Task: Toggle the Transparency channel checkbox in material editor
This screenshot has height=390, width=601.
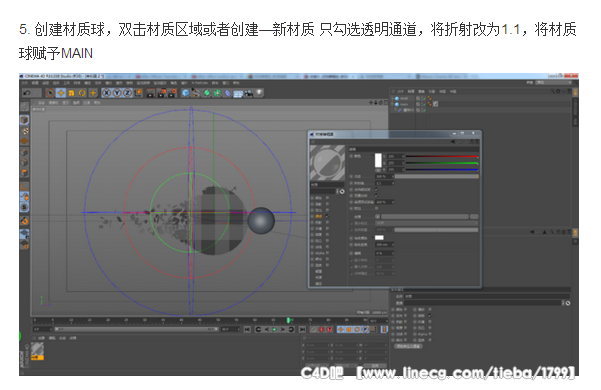Action: 327,216
